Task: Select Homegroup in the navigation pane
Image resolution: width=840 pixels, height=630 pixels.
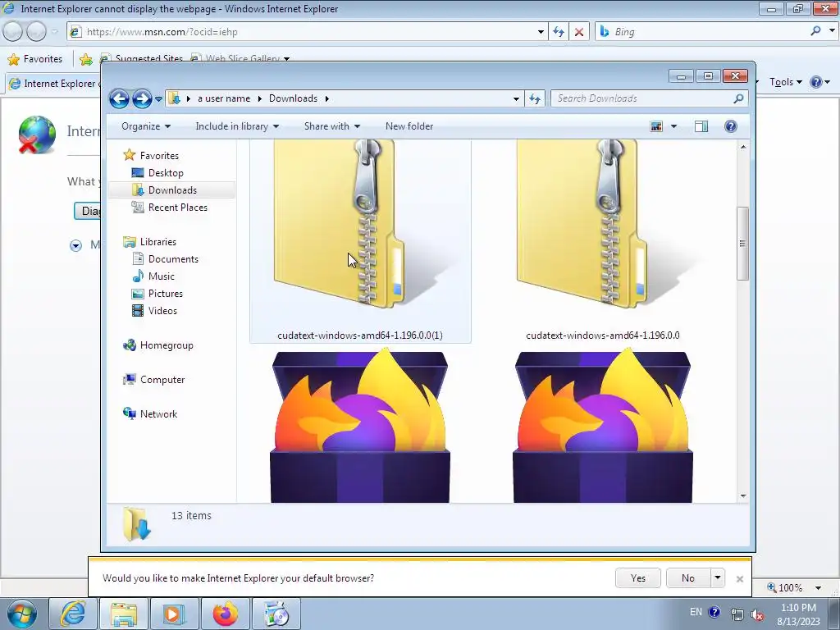Action: (166, 345)
